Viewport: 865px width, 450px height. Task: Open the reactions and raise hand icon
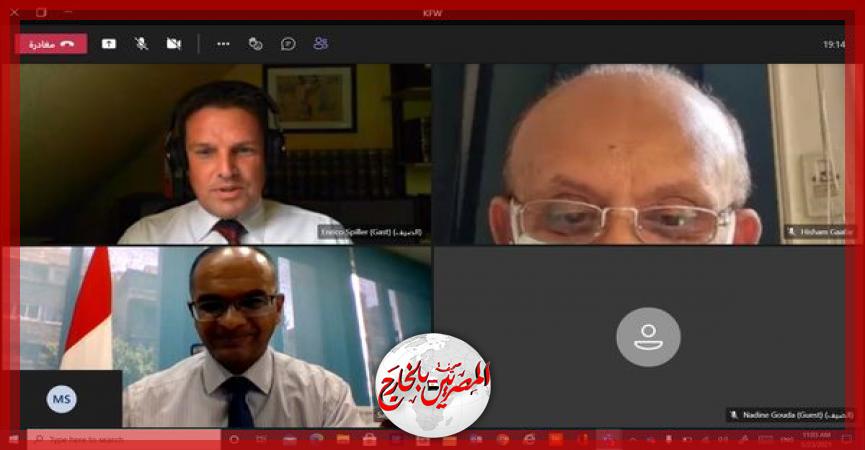point(255,44)
